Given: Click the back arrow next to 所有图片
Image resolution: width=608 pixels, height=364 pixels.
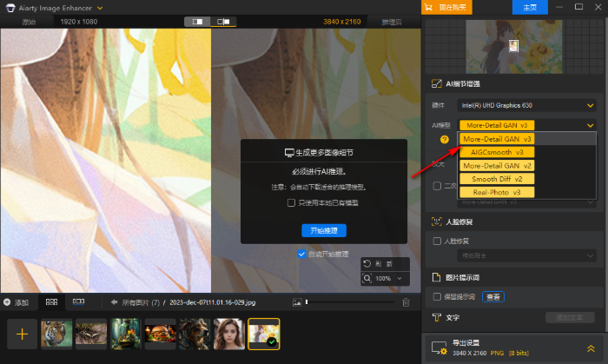Looking at the screenshot, I should click(x=114, y=302).
